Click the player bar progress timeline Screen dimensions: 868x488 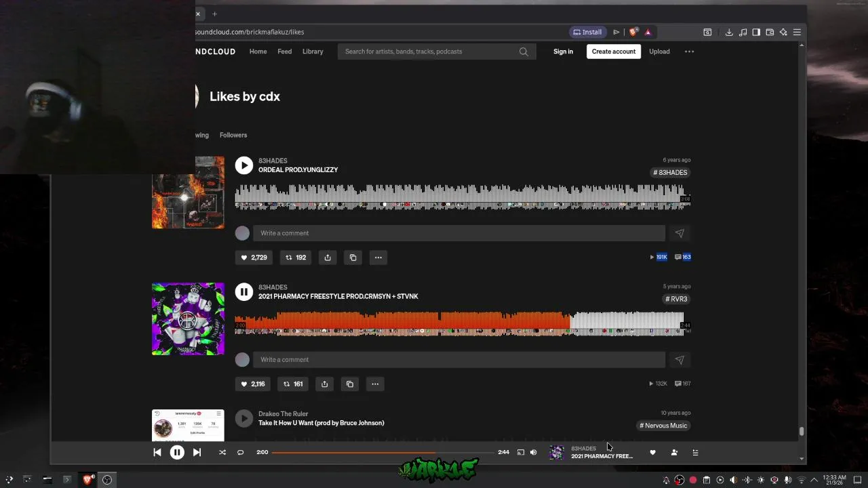(382, 452)
